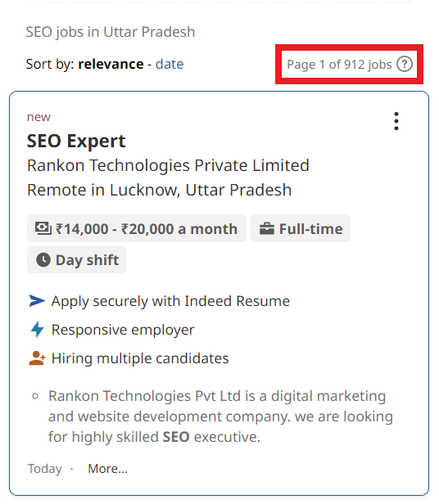Image resolution: width=439 pixels, height=504 pixels.
Task: Open SEO Expert job options menu
Action: click(x=396, y=121)
